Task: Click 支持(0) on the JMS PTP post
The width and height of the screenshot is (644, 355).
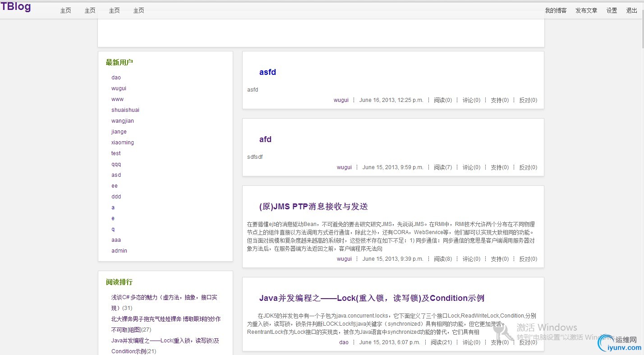Action: 500,259
